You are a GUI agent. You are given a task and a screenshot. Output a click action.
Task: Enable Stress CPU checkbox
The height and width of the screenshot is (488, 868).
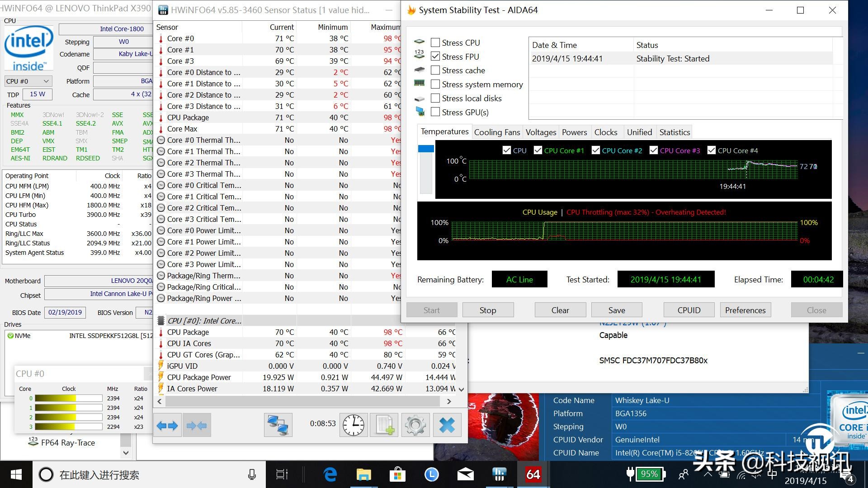click(x=435, y=42)
